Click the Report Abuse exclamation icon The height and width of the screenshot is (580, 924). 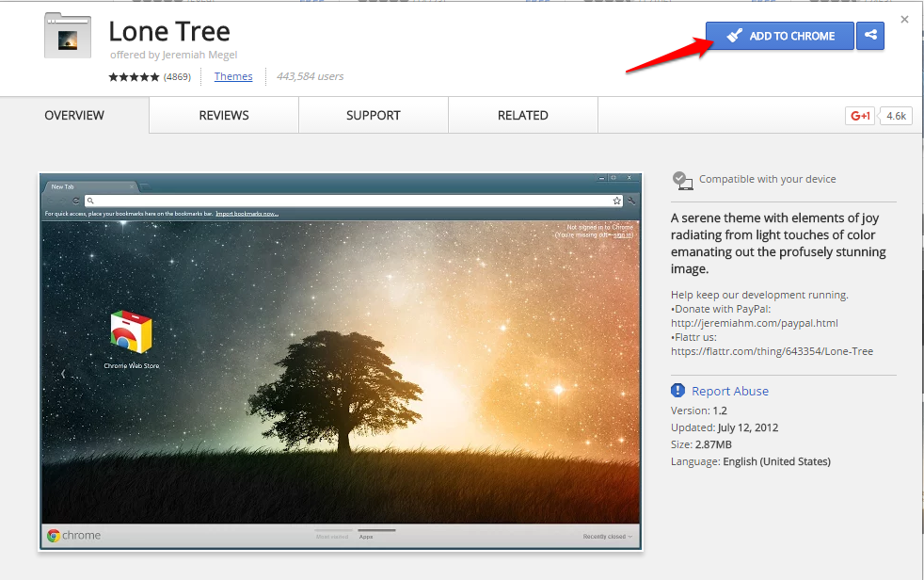click(x=677, y=390)
